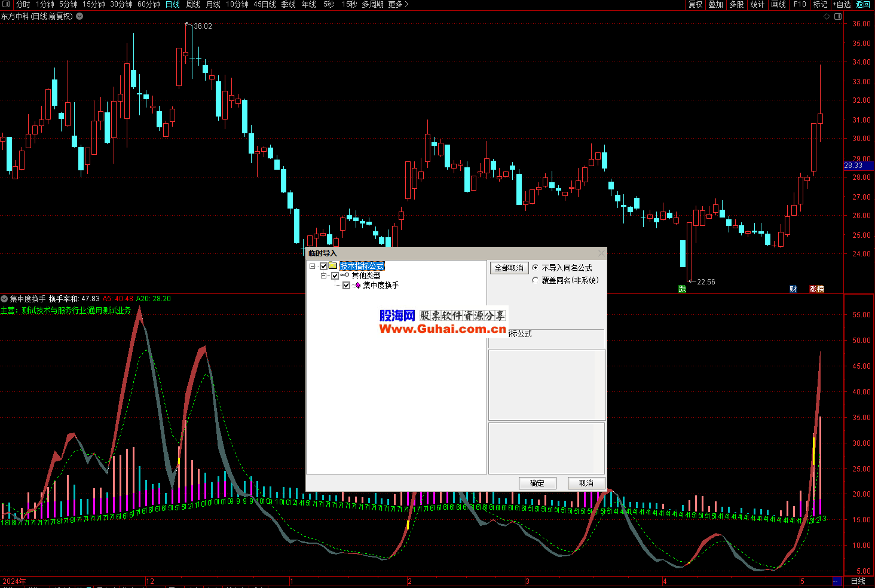Switch to the 1分钟 period
Screen dimensions: 875x588
coord(45,4)
